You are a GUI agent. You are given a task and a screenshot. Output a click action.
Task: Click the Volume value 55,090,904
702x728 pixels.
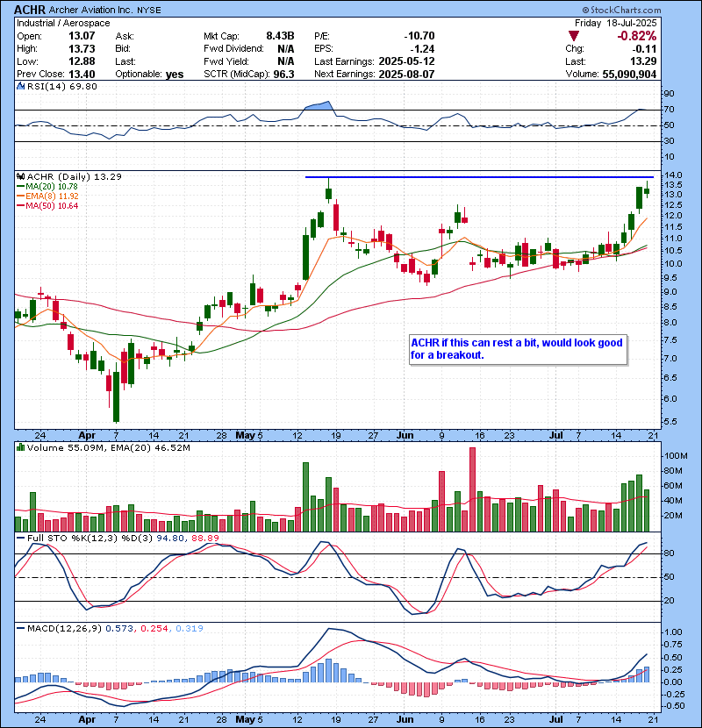[629, 75]
